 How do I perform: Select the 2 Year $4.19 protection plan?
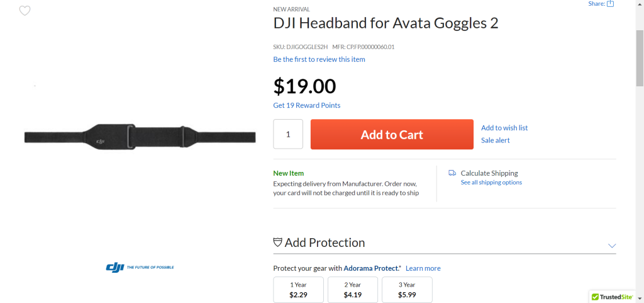352,289
